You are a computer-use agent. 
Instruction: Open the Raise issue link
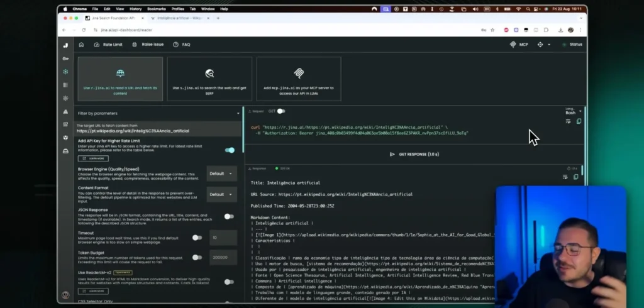click(x=148, y=45)
